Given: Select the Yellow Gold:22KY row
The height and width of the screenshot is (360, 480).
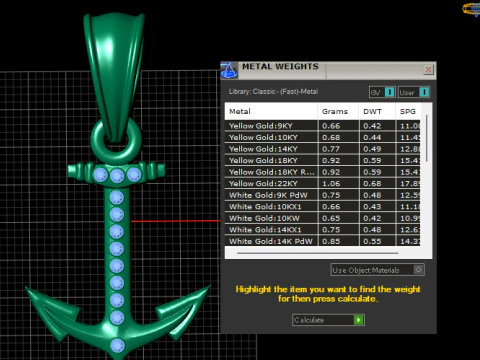Looking at the screenshot, I should point(323,183).
